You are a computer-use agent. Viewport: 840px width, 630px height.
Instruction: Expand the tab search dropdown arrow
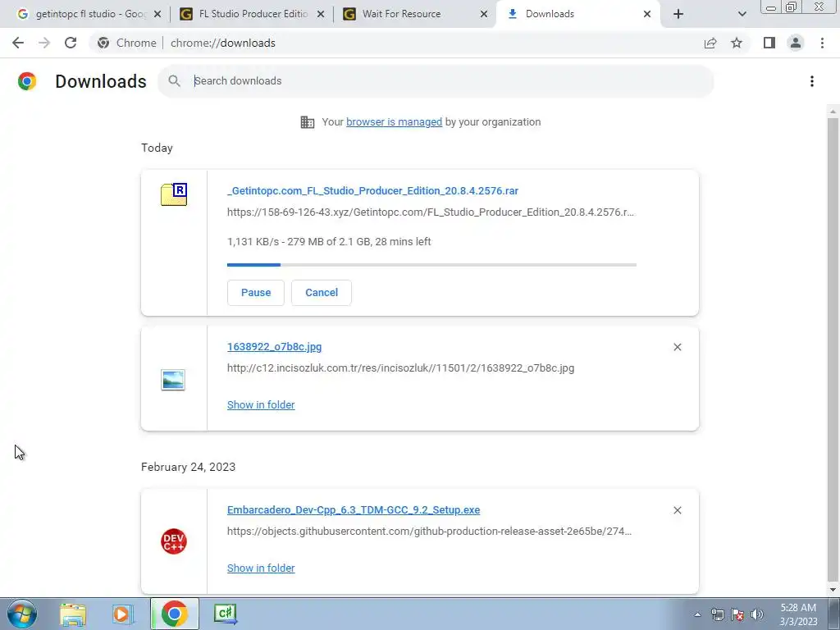coord(742,14)
